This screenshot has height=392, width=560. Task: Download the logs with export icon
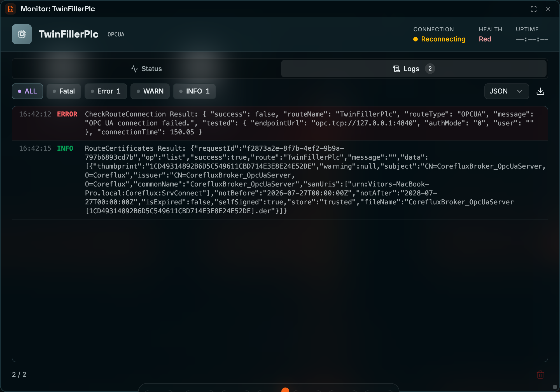[x=540, y=91]
